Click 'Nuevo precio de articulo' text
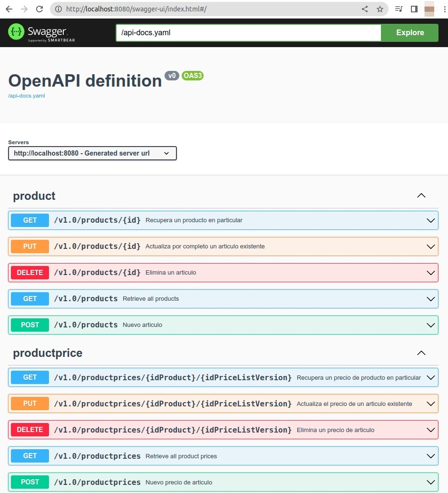The image size is (448, 493). [179, 483]
